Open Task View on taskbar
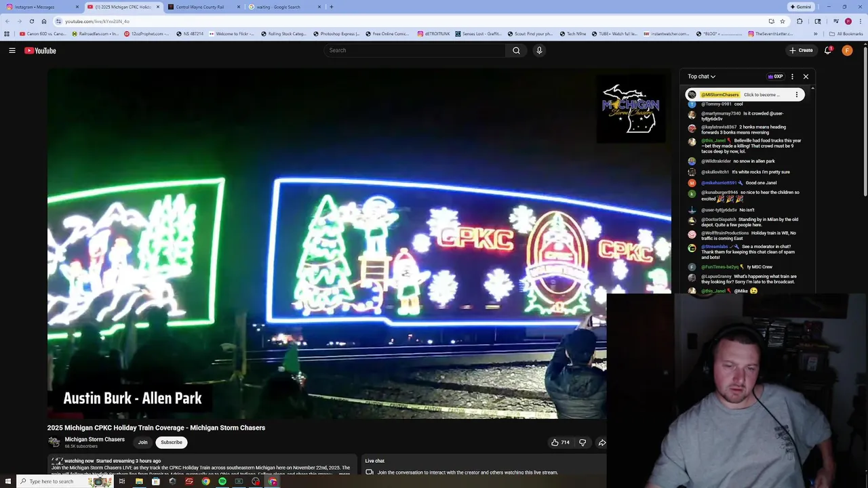The height and width of the screenshot is (488, 868). [122, 482]
